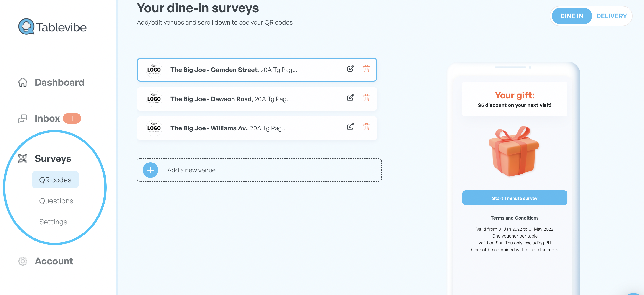Click the blue plus icon for new venue
This screenshot has width=644, height=295.
[150, 170]
